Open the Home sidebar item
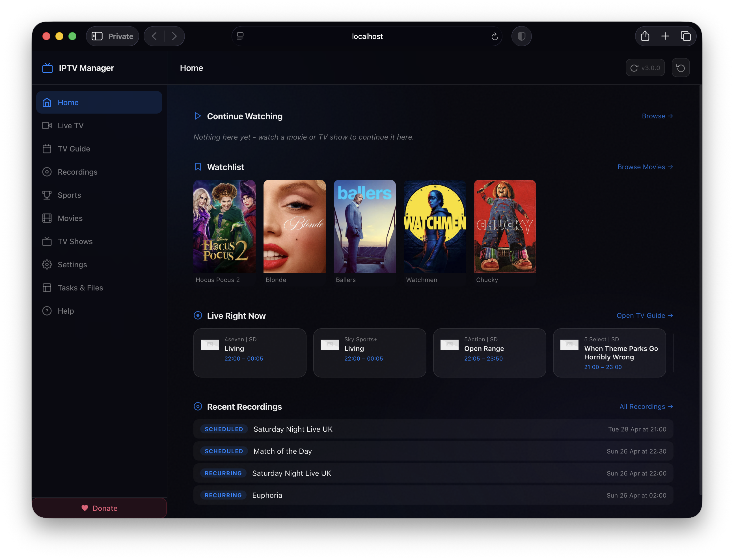The image size is (734, 560). (99, 102)
